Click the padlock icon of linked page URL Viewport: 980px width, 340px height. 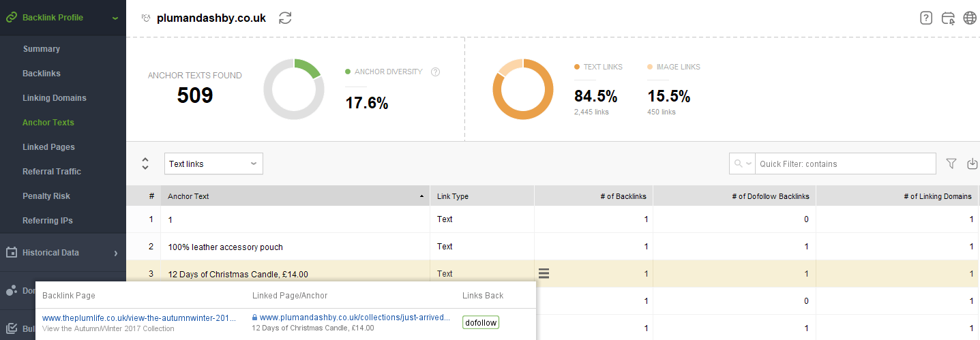tap(255, 318)
